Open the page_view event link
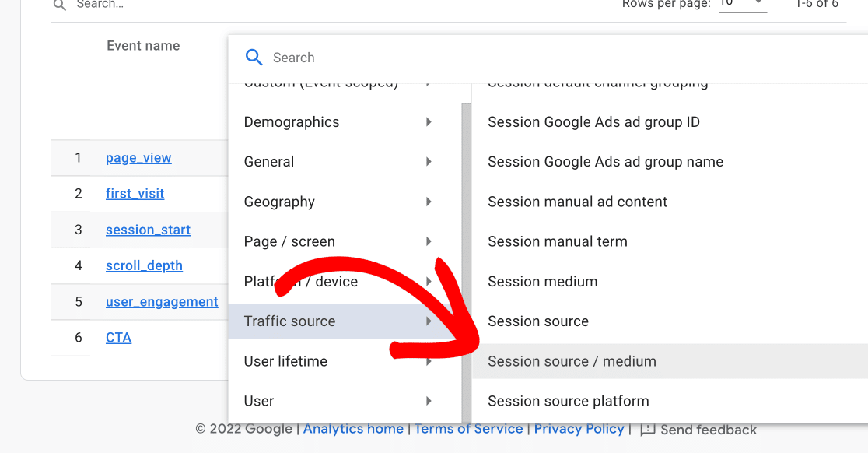 coord(138,158)
